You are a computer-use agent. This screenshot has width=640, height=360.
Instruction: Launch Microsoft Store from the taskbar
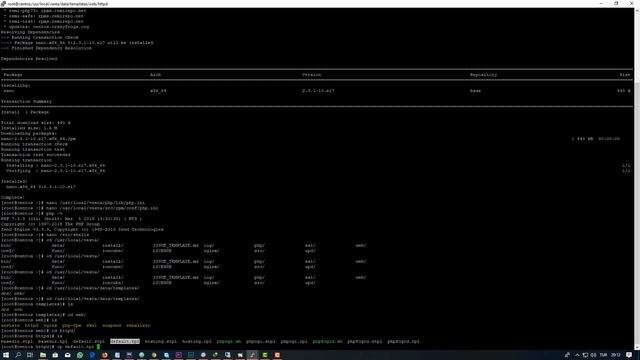click(55, 355)
